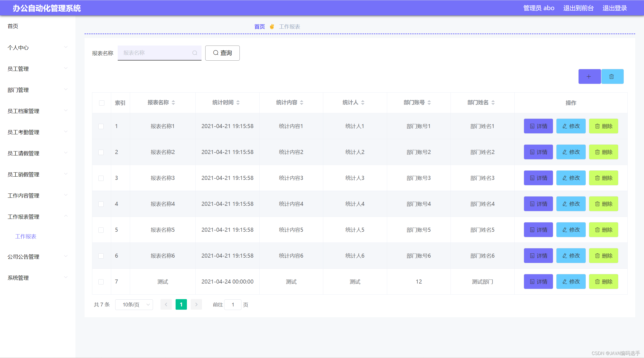The image size is (644, 358).
Task: Click cell 测试部门
Action: pyautogui.click(x=482, y=282)
